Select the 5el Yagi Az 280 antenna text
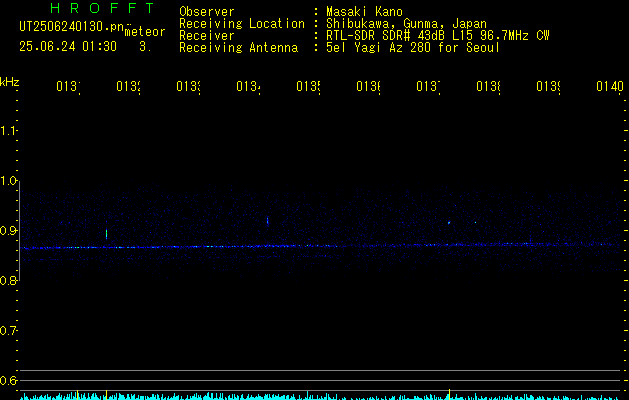The width and height of the screenshot is (629, 400). click(413, 48)
